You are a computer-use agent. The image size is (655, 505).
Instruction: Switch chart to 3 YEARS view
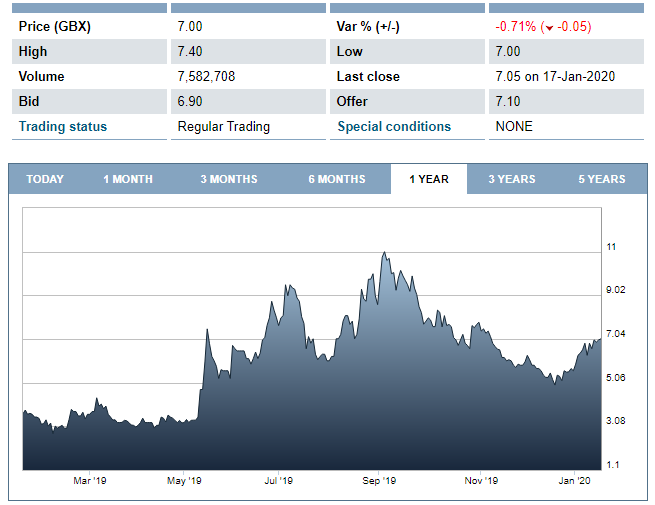point(511,179)
